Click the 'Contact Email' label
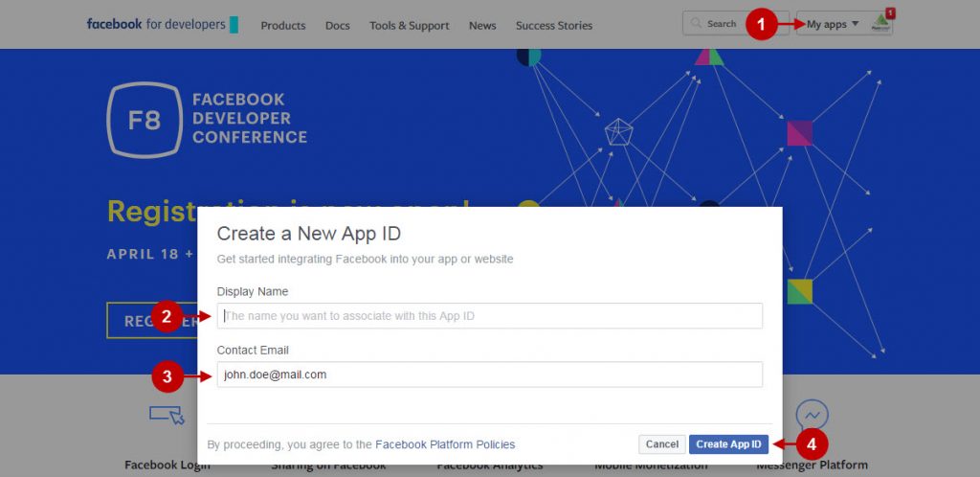Image resolution: width=980 pixels, height=477 pixels. pos(253,351)
